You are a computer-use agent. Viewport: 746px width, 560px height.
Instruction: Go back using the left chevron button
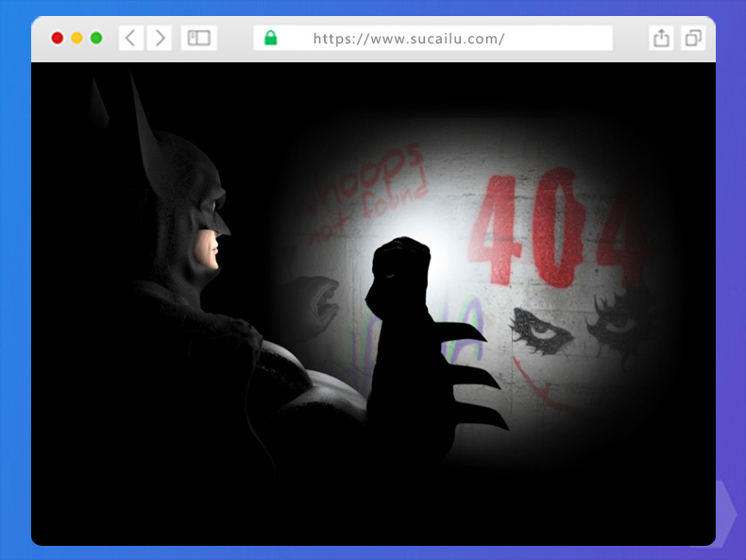[x=130, y=38]
